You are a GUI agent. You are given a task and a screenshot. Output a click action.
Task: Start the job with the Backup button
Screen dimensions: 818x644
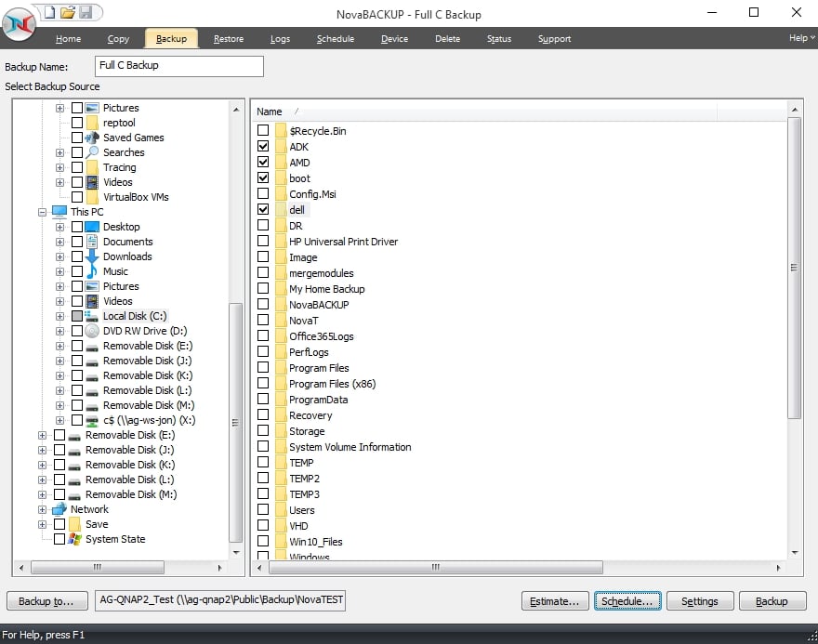[772, 601]
